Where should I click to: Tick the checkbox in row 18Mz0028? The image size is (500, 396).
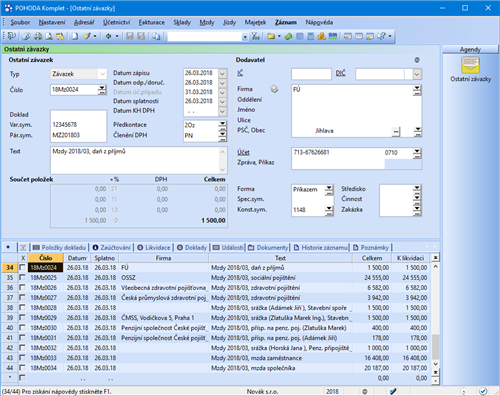[x=22, y=307]
